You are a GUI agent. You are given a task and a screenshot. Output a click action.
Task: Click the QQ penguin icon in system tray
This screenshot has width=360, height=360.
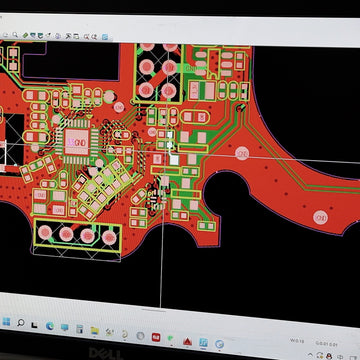329,356
